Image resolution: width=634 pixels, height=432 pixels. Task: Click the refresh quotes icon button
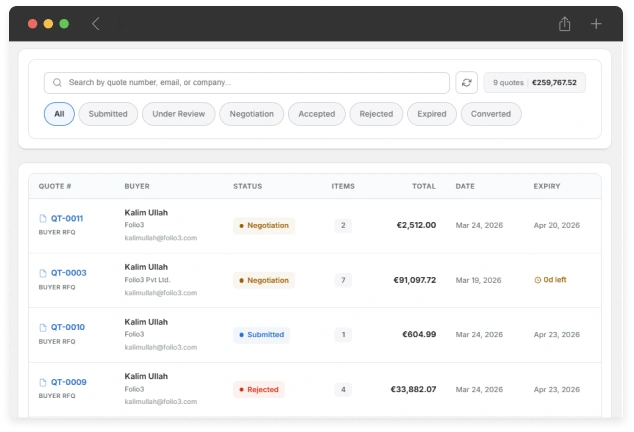point(467,83)
